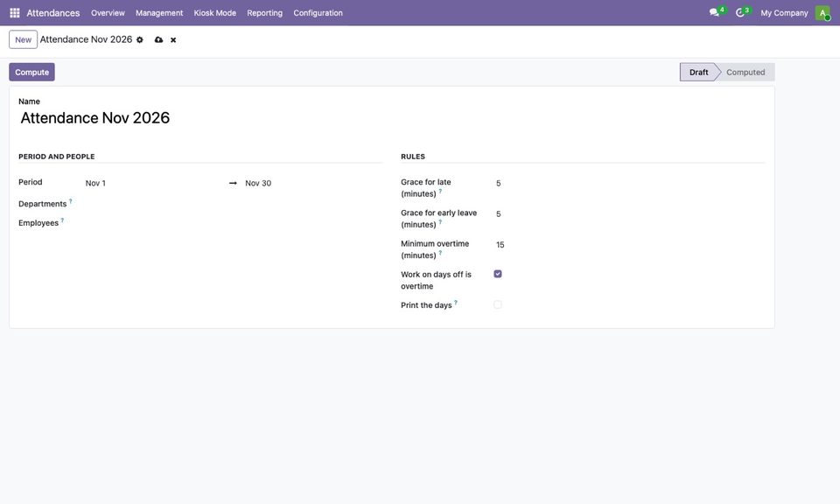Click the Attendances app title

(53, 13)
